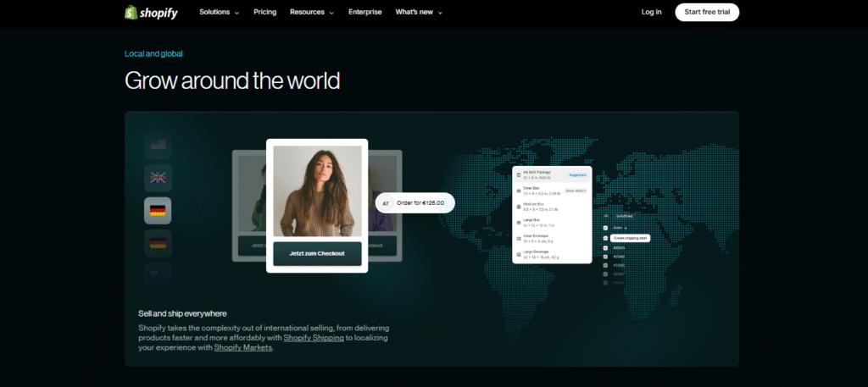Image resolution: width=868 pixels, height=387 pixels.
Task: Expand the Solutions dropdown menu
Action: pos(220,12)
